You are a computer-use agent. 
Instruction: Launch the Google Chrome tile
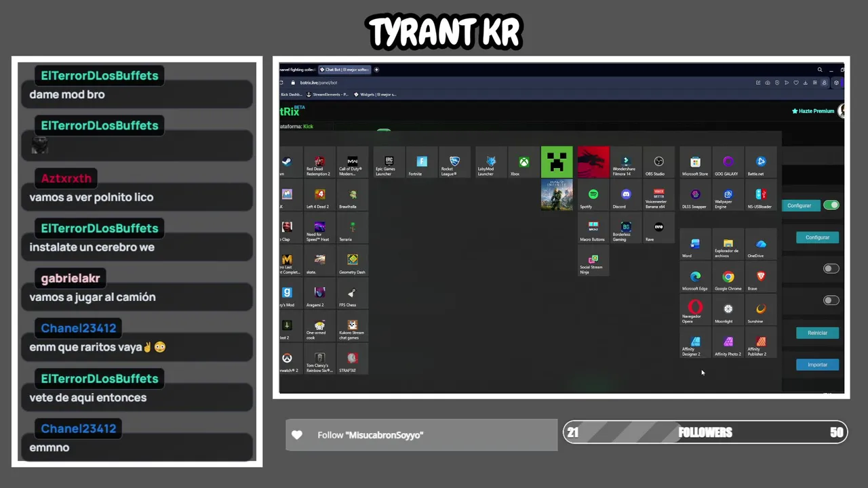coord(728,277)
